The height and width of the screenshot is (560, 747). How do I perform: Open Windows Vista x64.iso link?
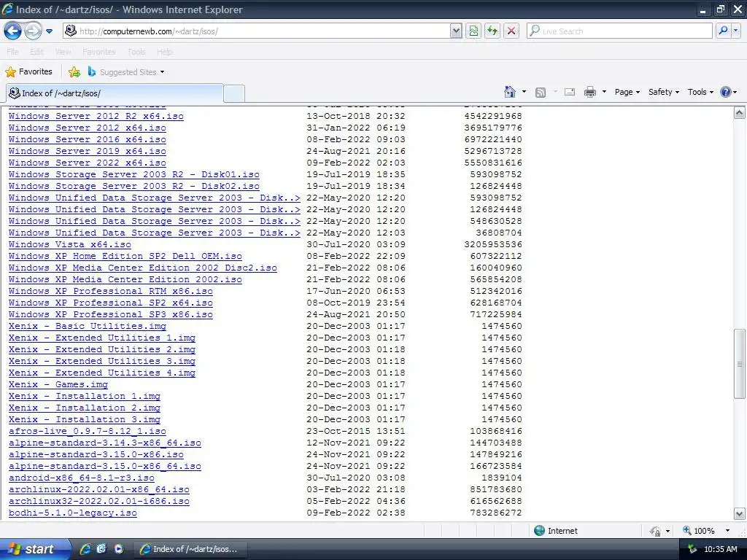(69, 244)
